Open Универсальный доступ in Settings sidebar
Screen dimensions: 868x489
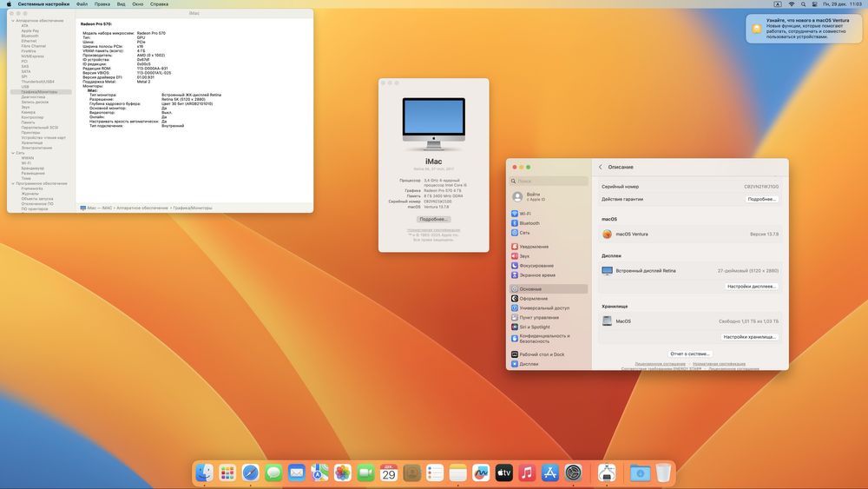coord(549,308)
